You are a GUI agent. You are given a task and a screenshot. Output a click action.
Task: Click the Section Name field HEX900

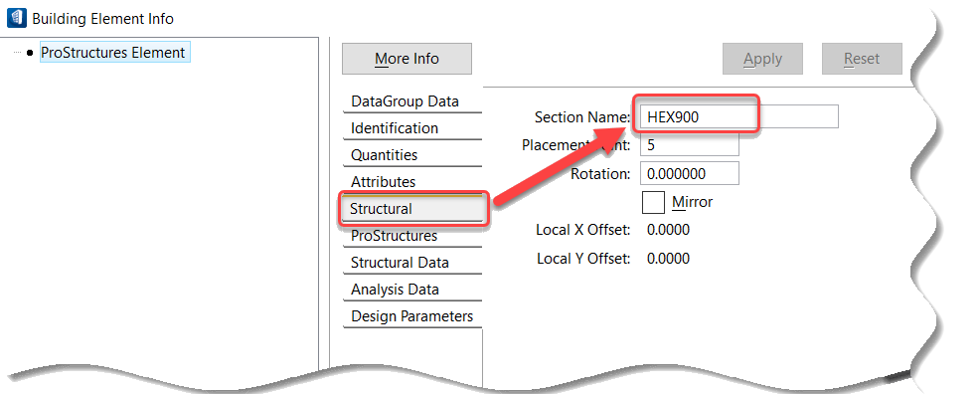tap(738, 116)
